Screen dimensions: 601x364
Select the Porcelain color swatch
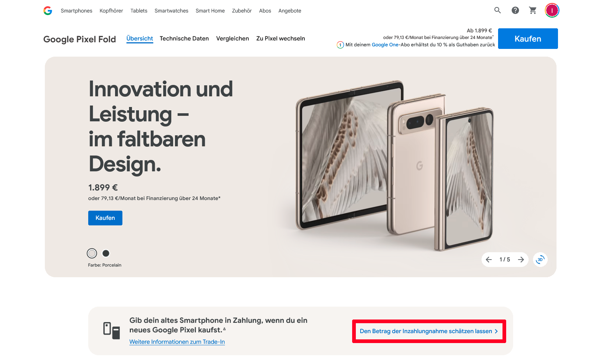coord(92,253)
